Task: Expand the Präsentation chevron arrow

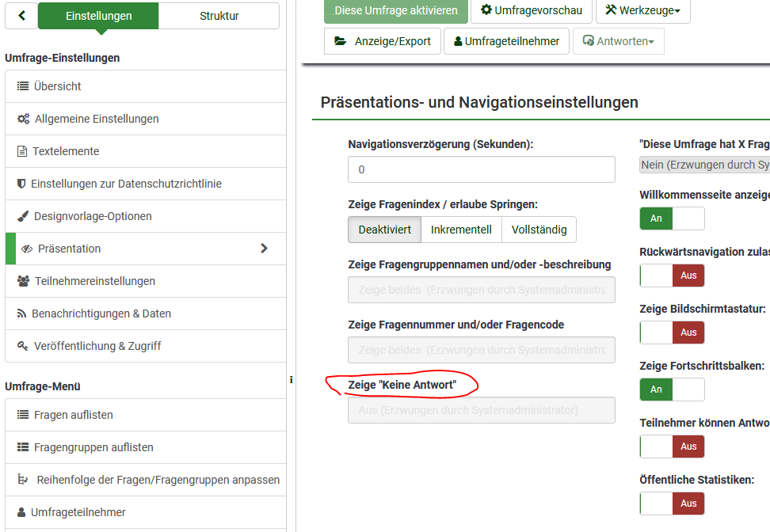Action: coord(265,249)
